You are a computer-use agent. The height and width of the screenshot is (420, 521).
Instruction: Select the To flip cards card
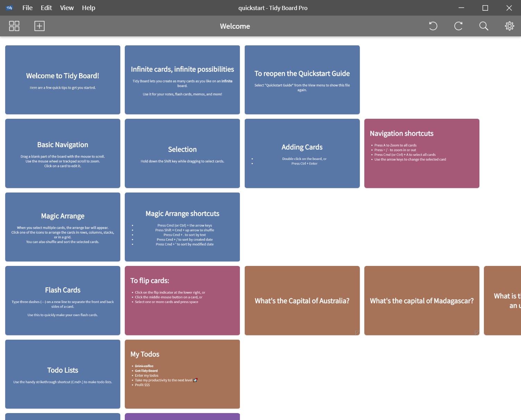[182, 301]
